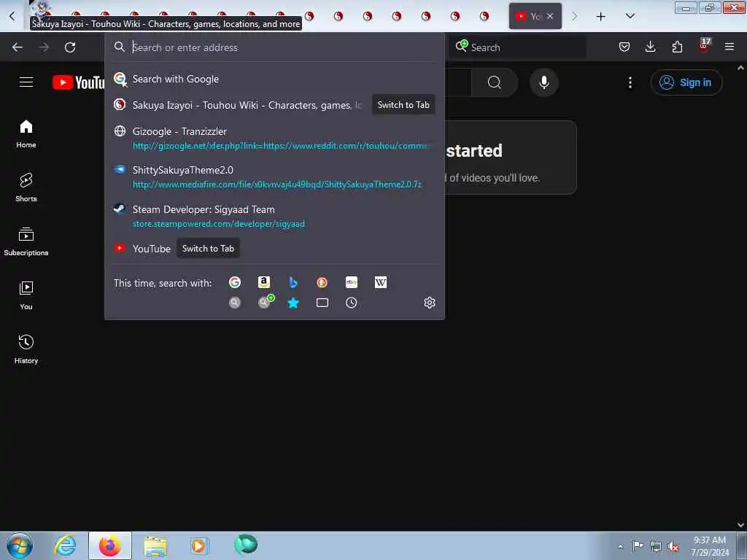The height and width of the screenshot is (560, 747).
Task: Switch to Tab for Sakuya Izayoi wiki
Action: 403,105
